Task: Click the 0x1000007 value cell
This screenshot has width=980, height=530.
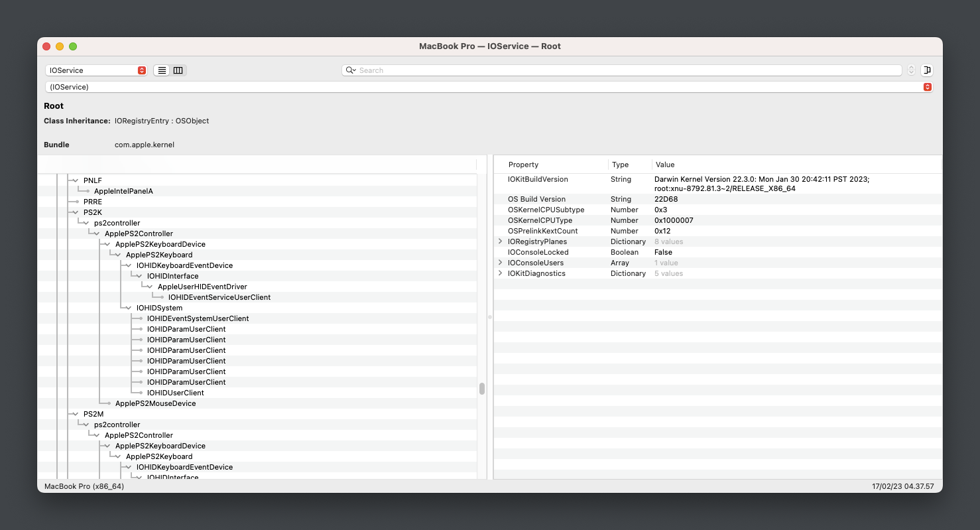Action: tap(674, 220)
